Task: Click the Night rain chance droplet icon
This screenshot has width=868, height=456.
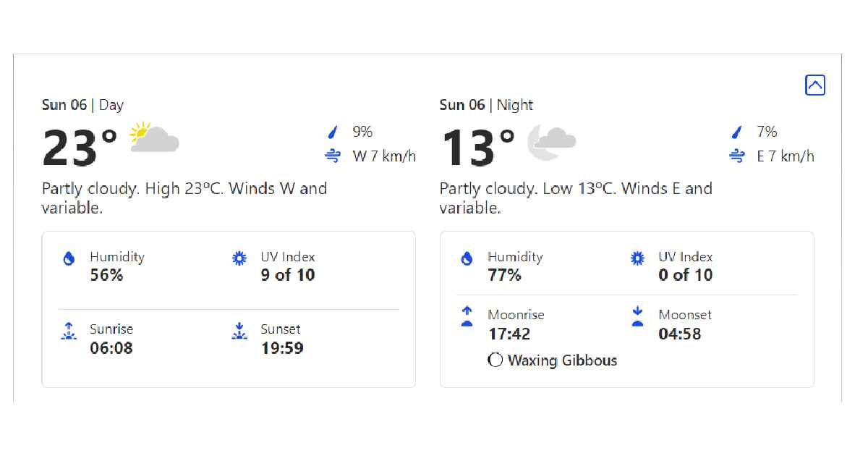Action: (737, 132)
